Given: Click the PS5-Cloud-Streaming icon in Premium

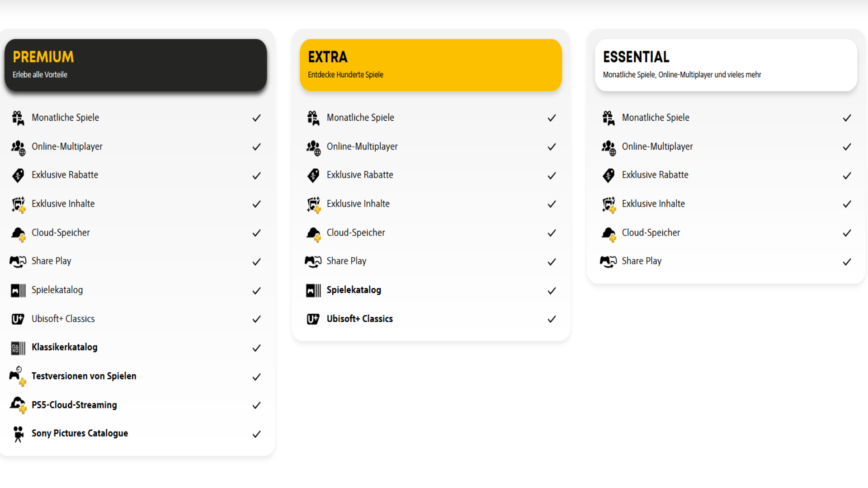Looking at the screenshot, I should 18,405.
